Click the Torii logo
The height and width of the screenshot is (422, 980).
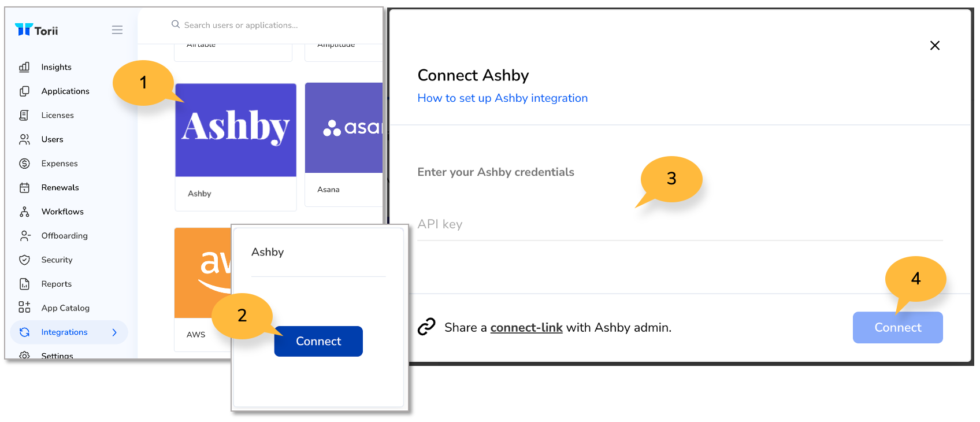click(36, 30)
